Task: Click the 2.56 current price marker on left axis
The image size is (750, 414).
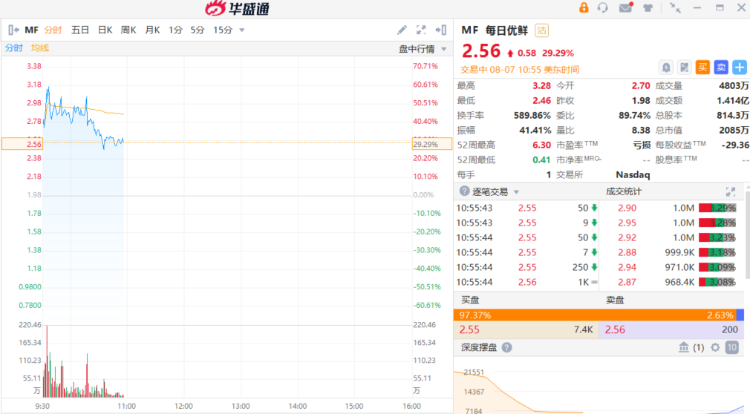Action: click(22, 144)
